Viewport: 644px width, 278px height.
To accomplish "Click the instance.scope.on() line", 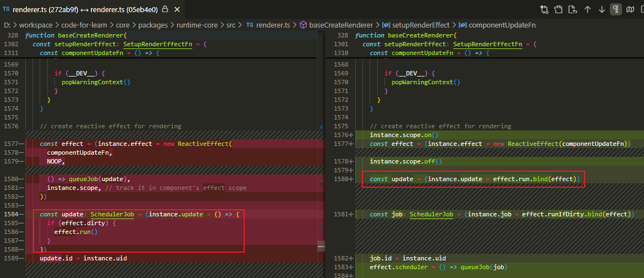I will (x=404, y=135).
